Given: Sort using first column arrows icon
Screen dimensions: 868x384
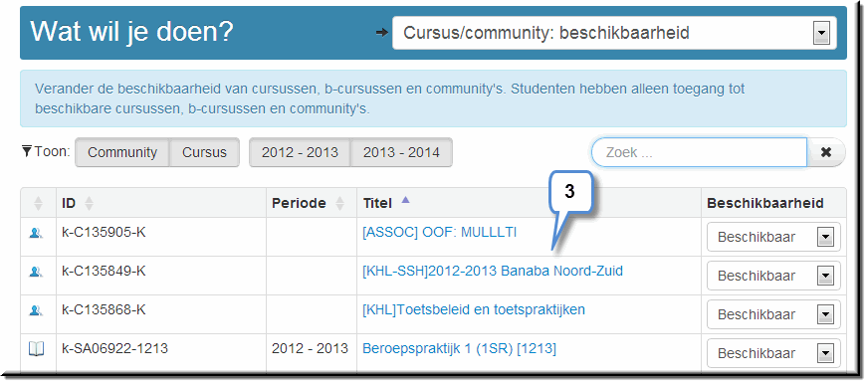Looking at the screenshot, I should tap(38, 203).
